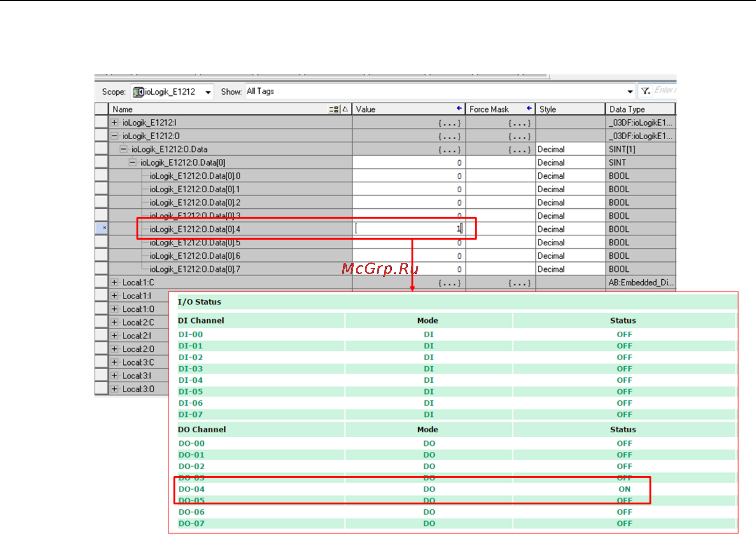
Task: Select tag ioLogik_E1212:O.Data[0].2
Action: [x=195, y=202]
